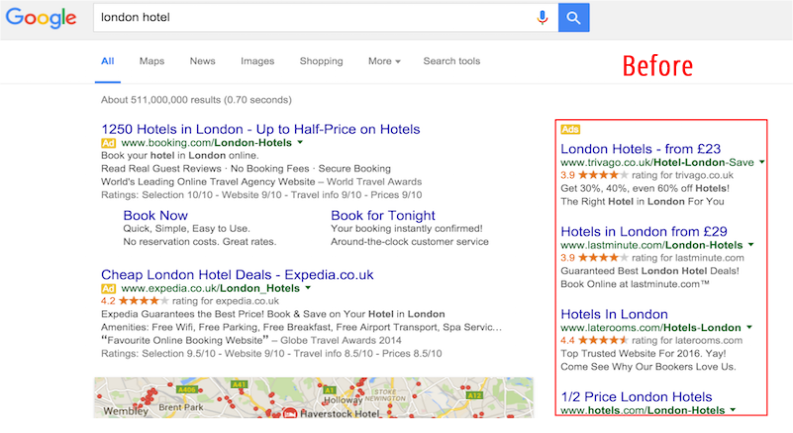
Task: Open the 1250 Hotels in London ad
Action: pos(260,129)
